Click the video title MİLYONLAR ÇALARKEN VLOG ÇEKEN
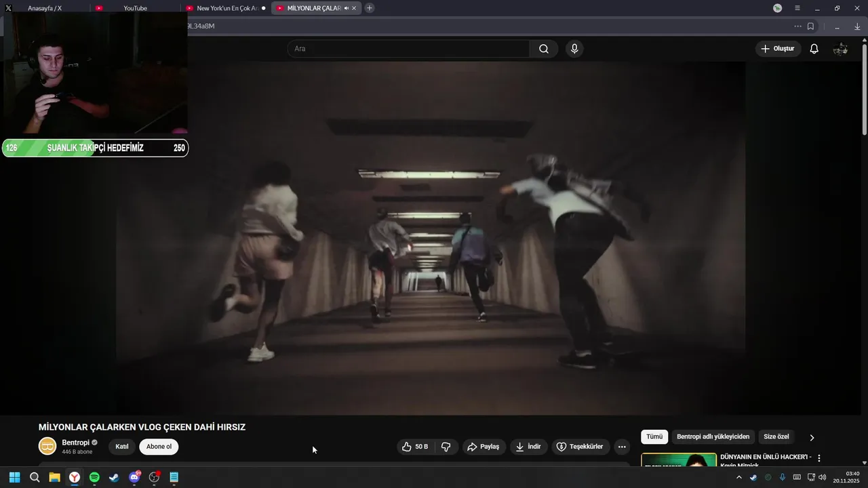 142,427
